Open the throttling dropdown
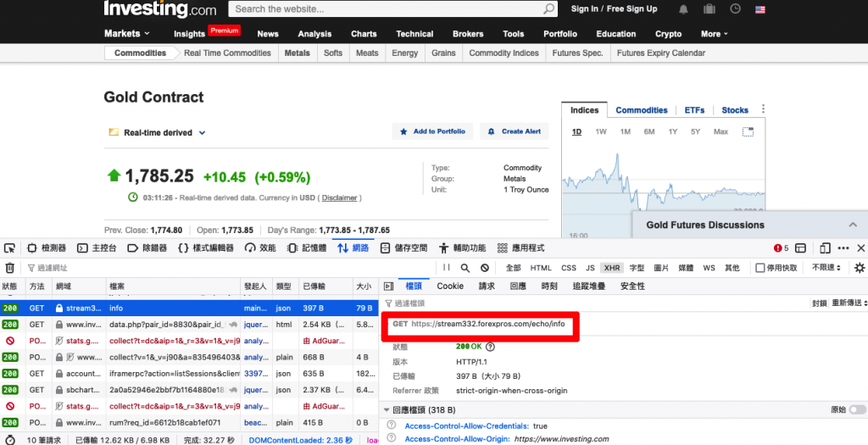The height and width of the screenshot is (445, 868). coord(826,268)
